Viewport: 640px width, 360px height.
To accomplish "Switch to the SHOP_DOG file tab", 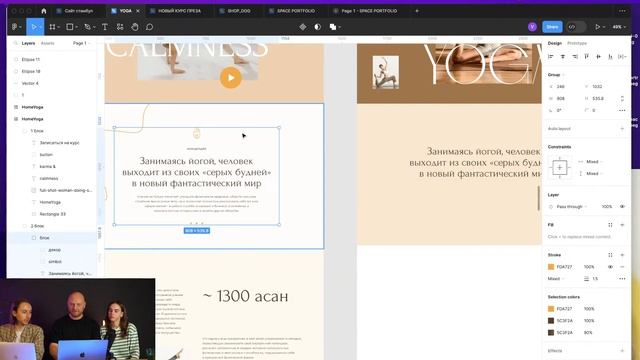I will point(239,11).
